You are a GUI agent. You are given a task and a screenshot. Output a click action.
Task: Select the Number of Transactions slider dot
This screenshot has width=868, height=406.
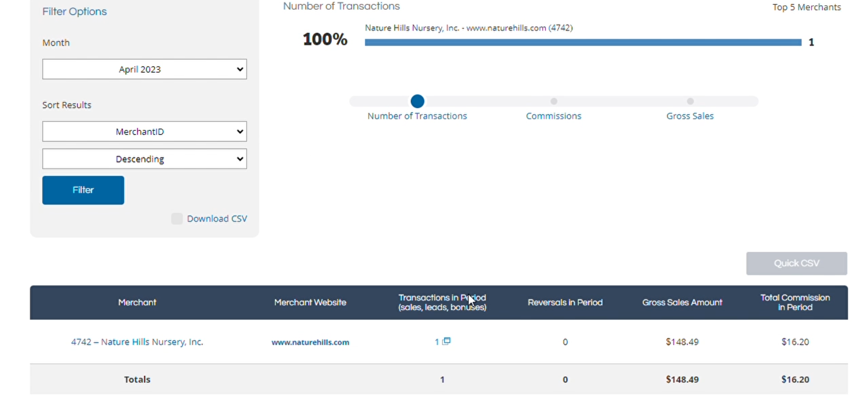pos(417,101)
